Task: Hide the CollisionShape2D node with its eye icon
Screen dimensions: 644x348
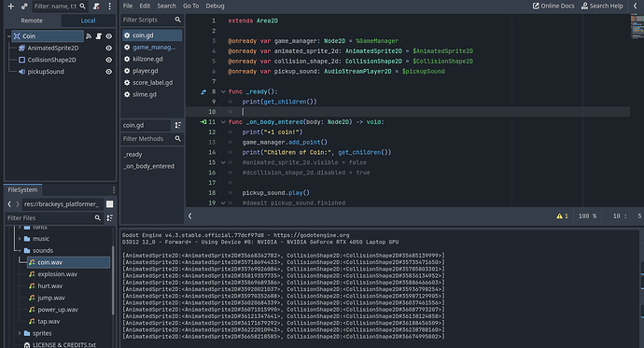Action: 108,60
